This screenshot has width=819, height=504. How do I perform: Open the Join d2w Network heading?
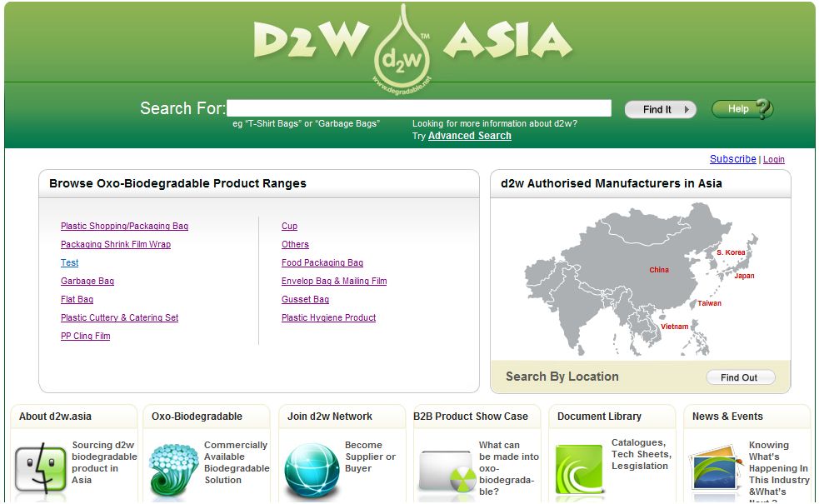pyautogui.click(x=330, y=417)
